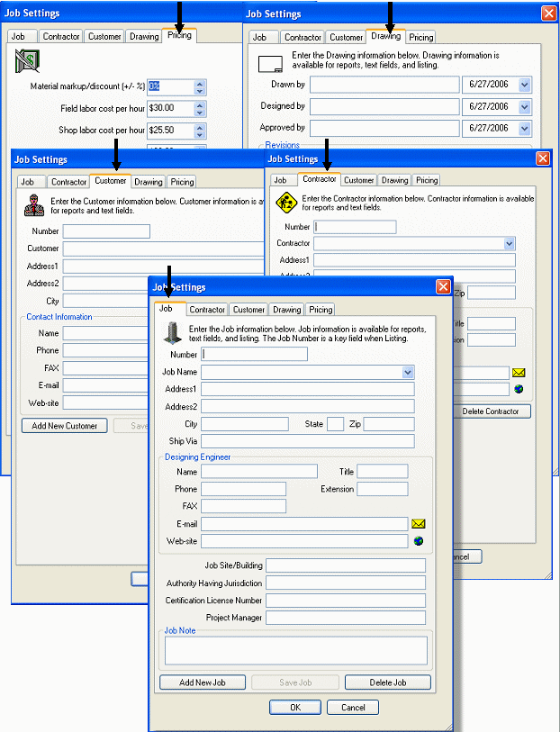The image size is (560, 732).
Task: Select Drawing tab in the frontmost Job dialog
Action: [x=287, y=310]
